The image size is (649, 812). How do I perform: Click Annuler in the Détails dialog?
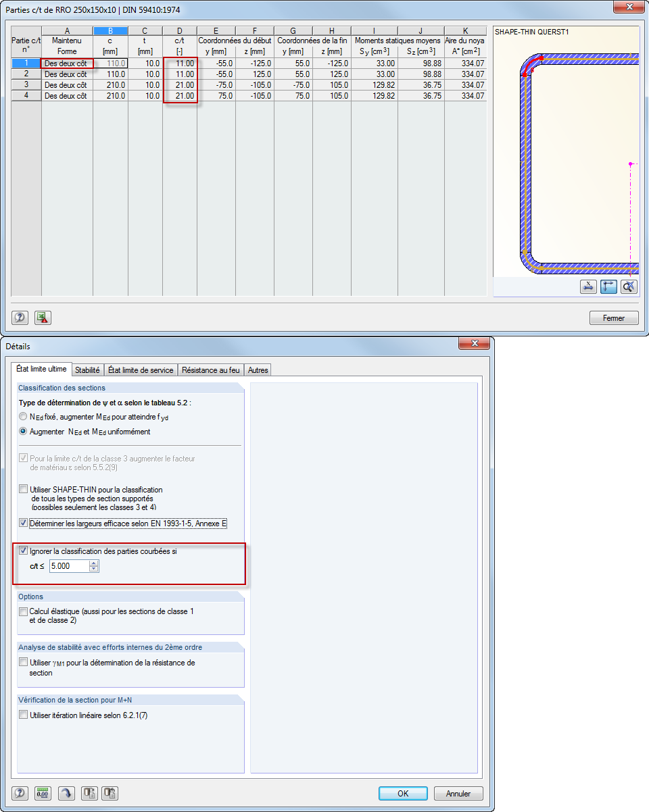click(x=458, y=793)
